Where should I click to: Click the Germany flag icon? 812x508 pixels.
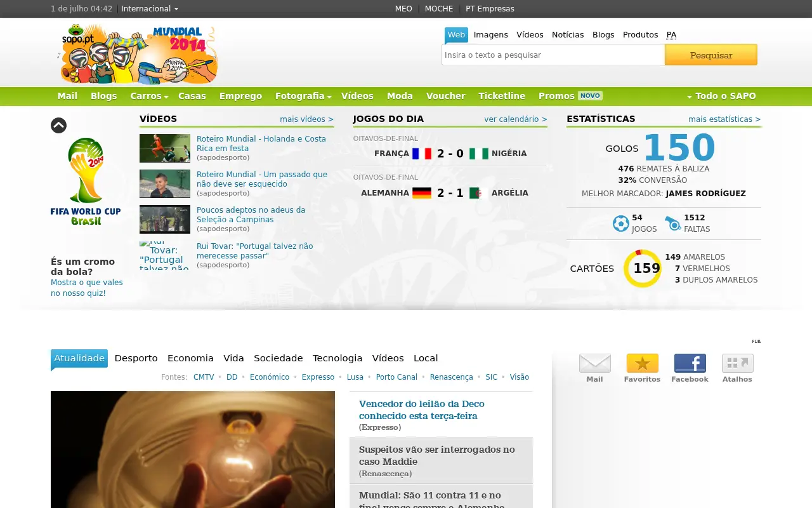pyautogui.click(x=422, y=193)
